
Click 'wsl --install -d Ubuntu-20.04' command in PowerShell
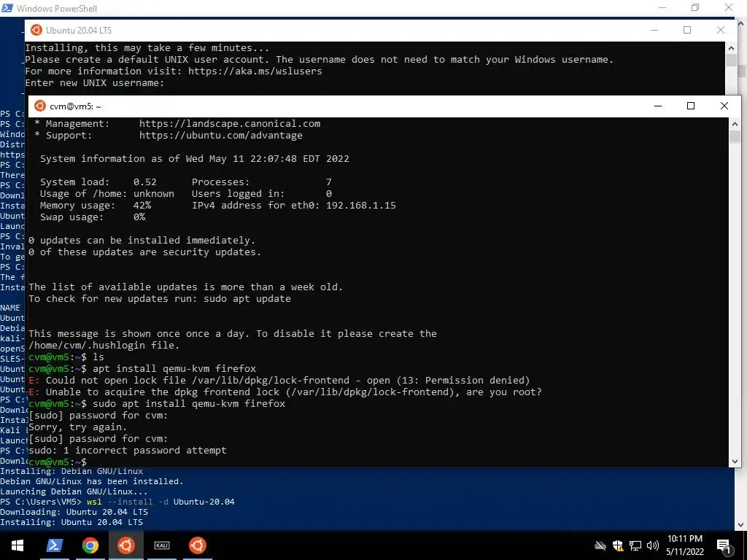(x=160, y=502)
